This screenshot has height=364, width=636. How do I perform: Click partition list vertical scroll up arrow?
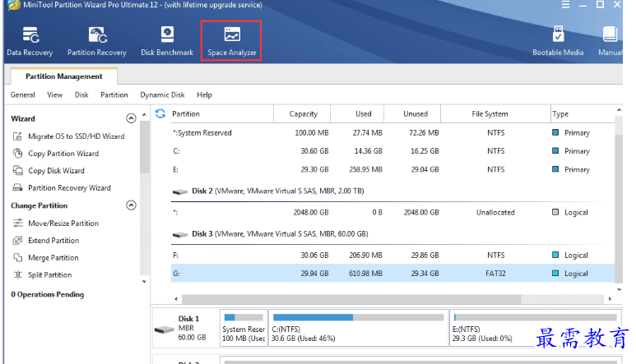click(x=619, y=110)
